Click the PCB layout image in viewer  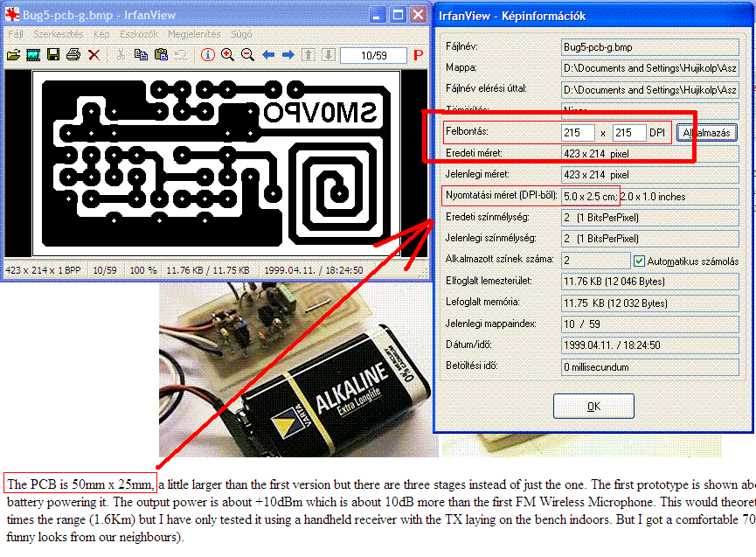(216, 164)
